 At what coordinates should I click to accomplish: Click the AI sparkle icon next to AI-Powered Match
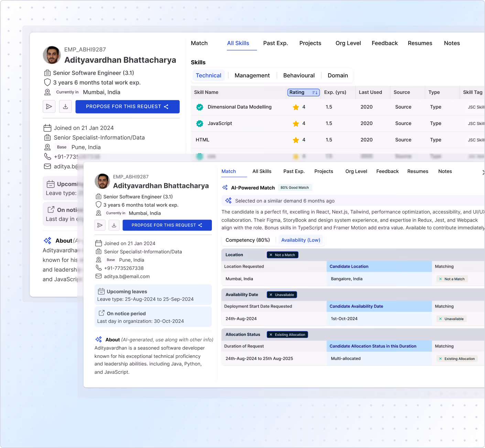225,188
